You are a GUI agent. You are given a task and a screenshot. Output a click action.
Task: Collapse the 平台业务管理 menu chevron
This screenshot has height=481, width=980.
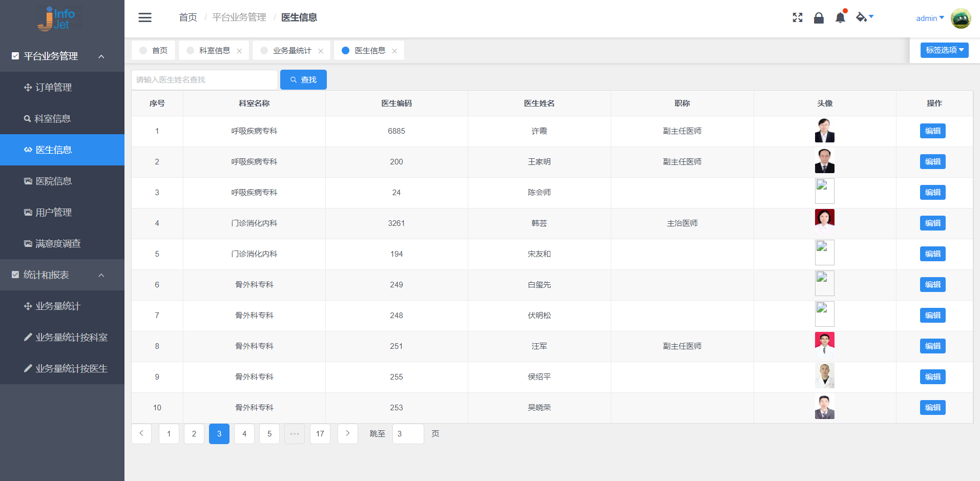(101, 56)
